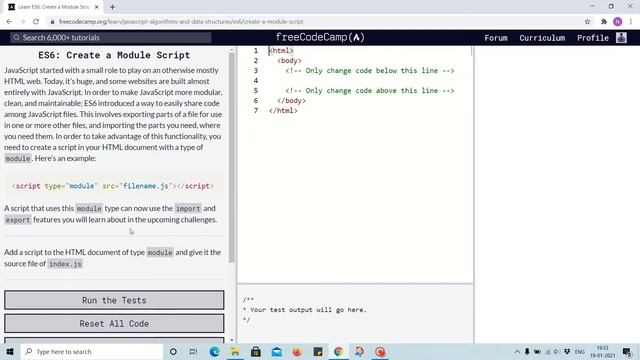Restore down the Chrome window
The height and width of the screenshot is (360, 640).
point(611,6)
